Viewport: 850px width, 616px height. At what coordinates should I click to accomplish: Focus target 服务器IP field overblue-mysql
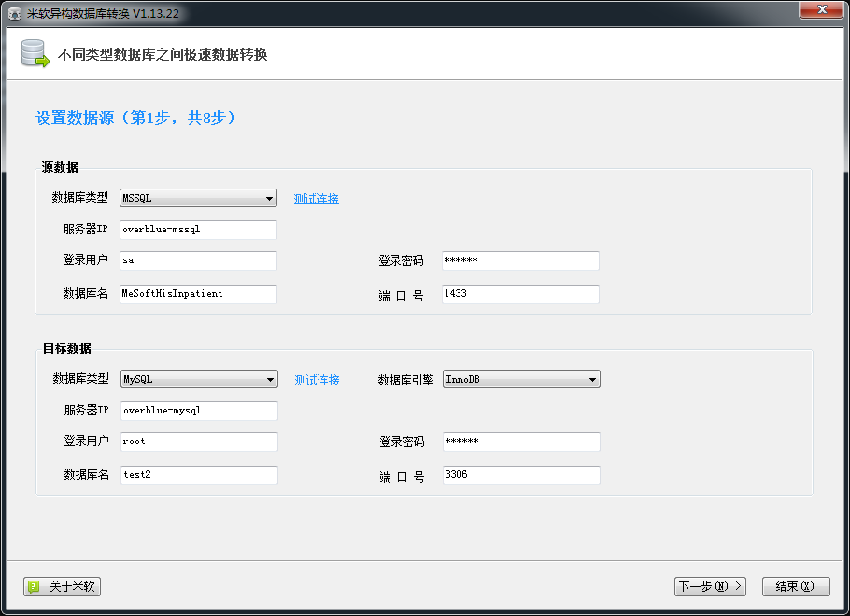pyautogui.click(x=199, y=411)
